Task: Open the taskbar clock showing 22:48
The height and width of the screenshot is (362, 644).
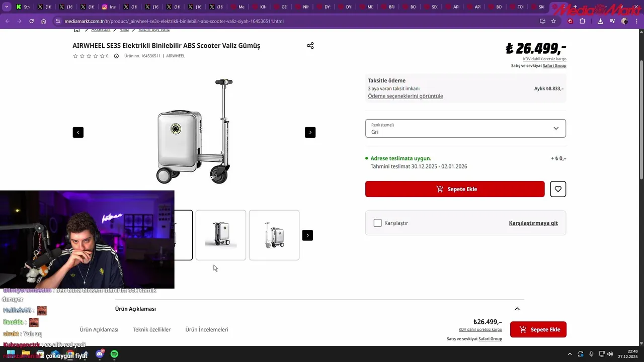Action: [628, 354]
